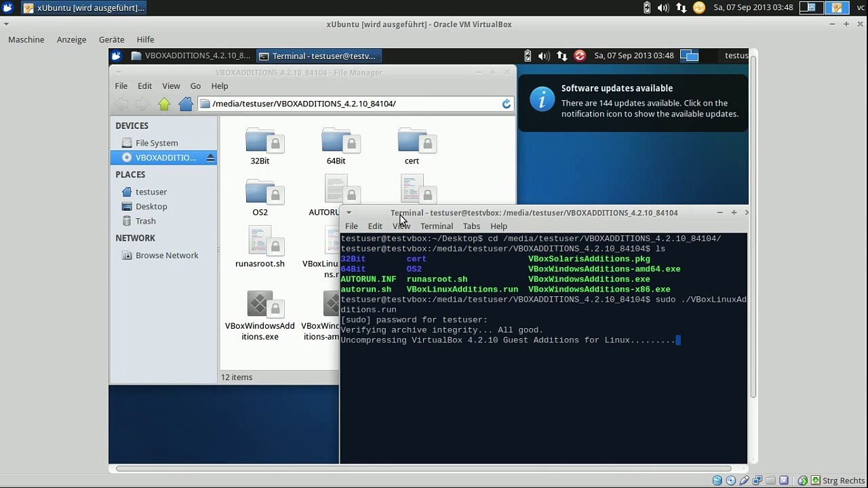This screenshot has height=488, width=868.
Task: Click VirtualBox horizontal scrollbar
Action: pos(423,468)
